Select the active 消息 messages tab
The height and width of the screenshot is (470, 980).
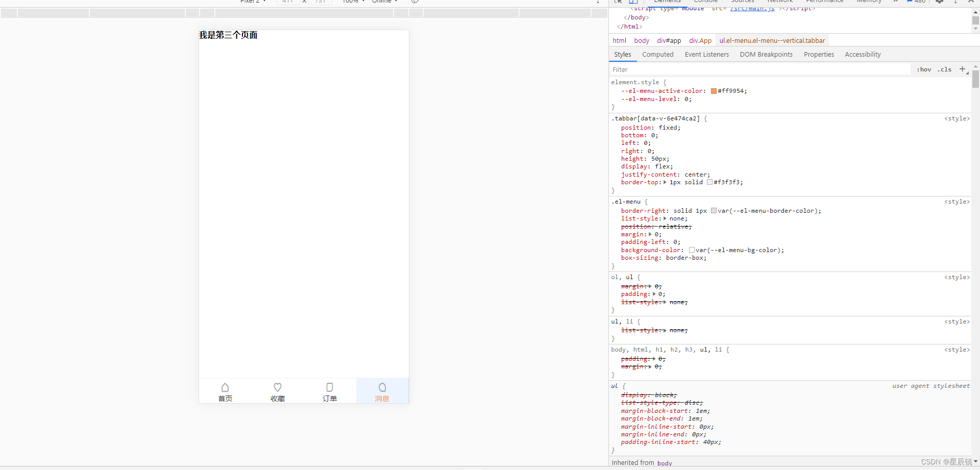point(382,391)
